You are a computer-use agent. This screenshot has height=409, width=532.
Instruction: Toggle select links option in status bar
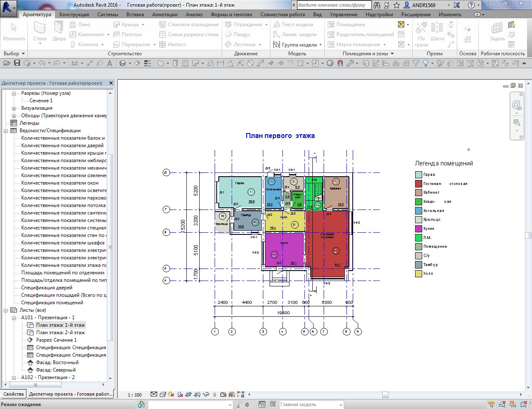tap(492, 404)
